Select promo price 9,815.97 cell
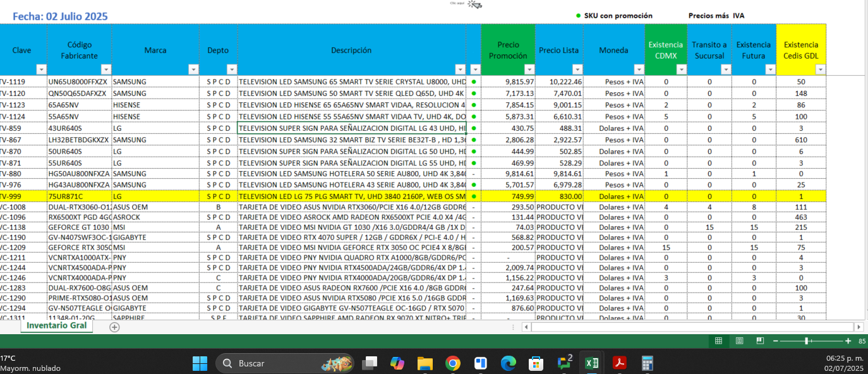The width and height of the screenshot is (868, 374). click(x=508, y=81)
